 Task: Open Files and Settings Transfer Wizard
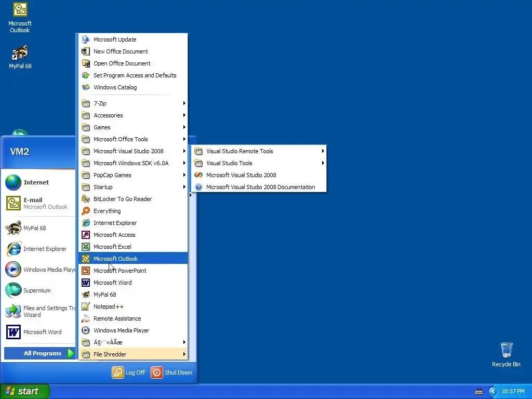click(39, 312)
